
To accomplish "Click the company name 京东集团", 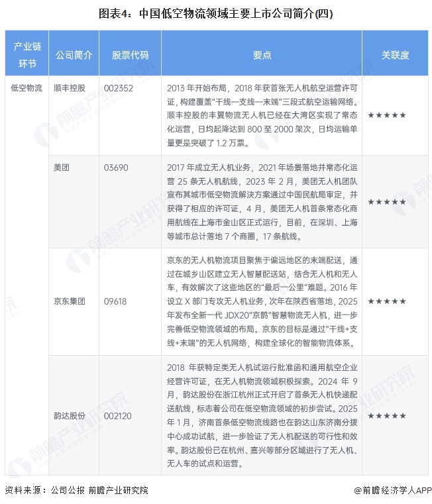I will coord(70,301).
